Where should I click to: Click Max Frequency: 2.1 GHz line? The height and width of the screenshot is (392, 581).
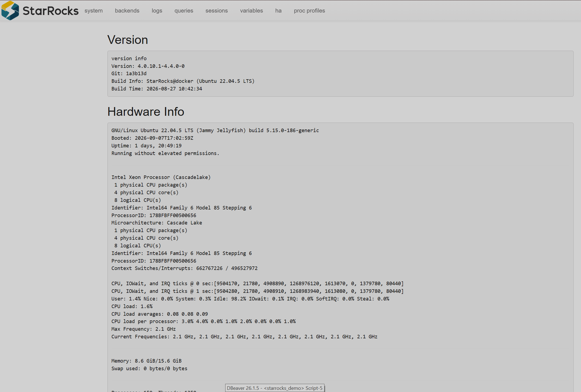coord(143,329)
